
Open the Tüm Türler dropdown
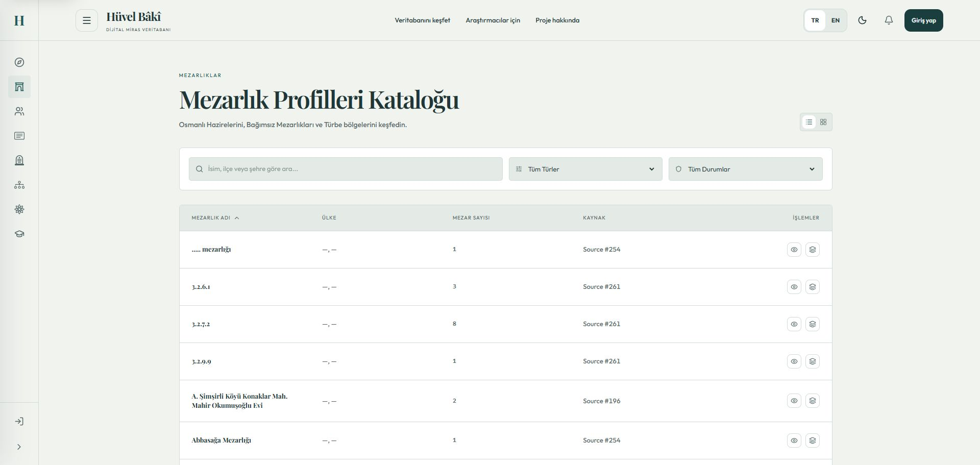coord(585,169)
